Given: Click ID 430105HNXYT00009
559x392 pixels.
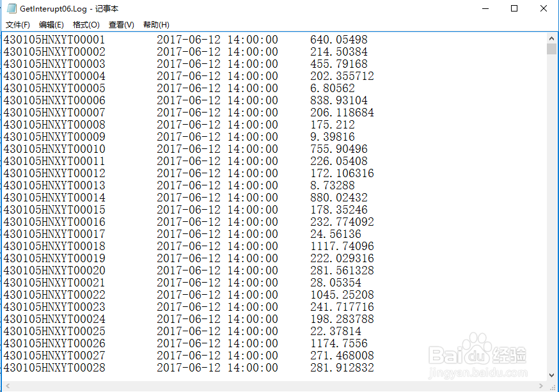Looking at the screenshot, I should (x=54, y=137).
